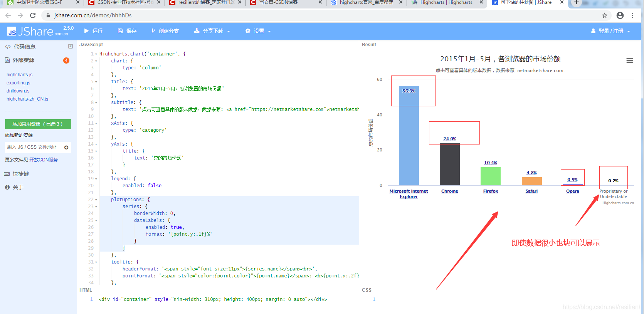Bookmark page with star icon

[x=605, y=15]
